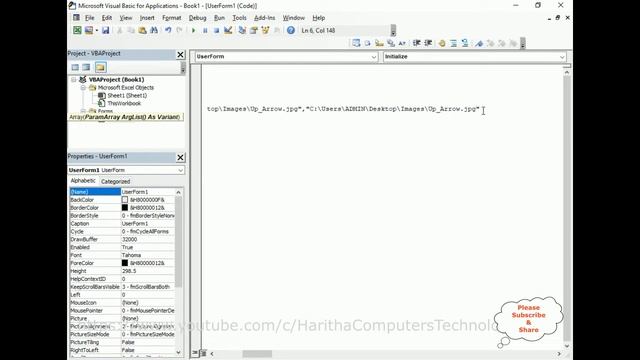Click the Reset stop icon
Viewport: 640px width, 360px height.
tap(216, 30)
